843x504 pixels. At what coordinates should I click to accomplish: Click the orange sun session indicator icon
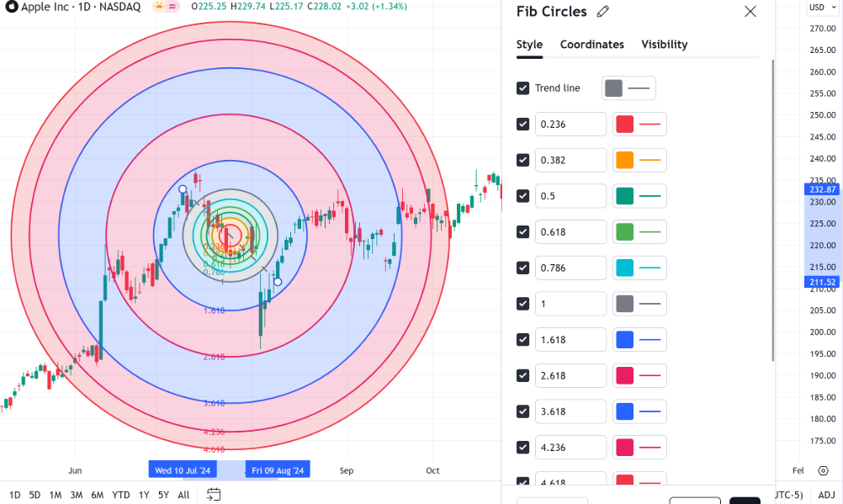pyautogui.click(x=159, y=7)
